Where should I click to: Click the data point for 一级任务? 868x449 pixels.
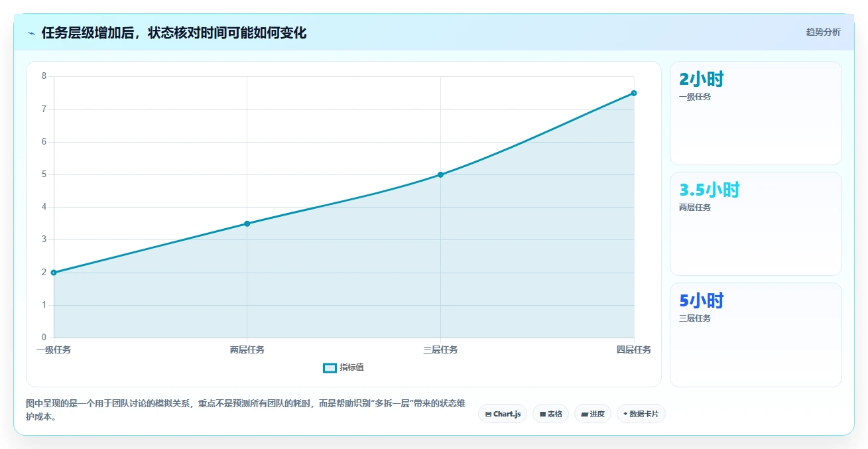tap(54, 273)
